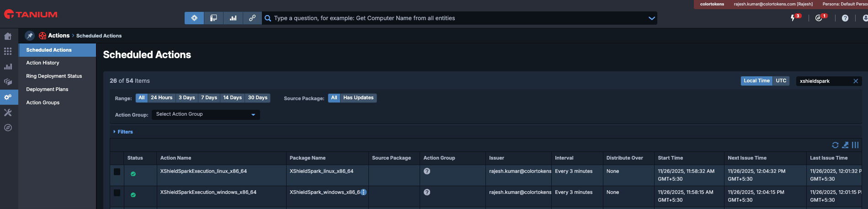Click the Tanium logo
This screenshot has width=868, height=209.
31,14
